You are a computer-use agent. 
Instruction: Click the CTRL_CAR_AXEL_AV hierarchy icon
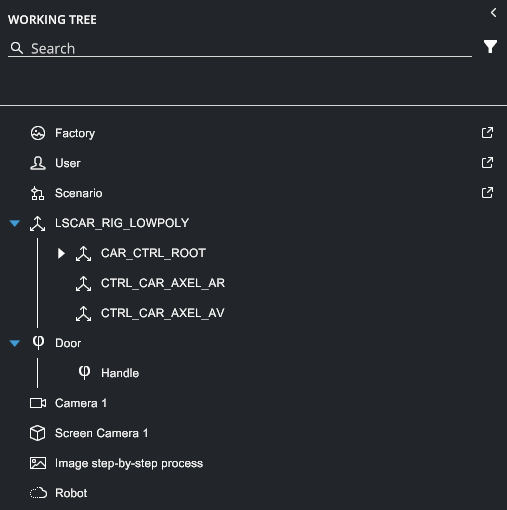(83, 313)
